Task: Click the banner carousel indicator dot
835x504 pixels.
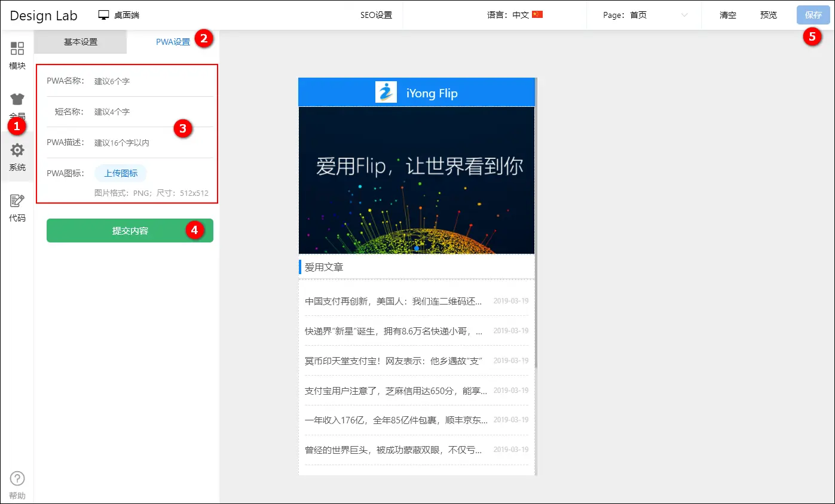Action: (417, 248)
